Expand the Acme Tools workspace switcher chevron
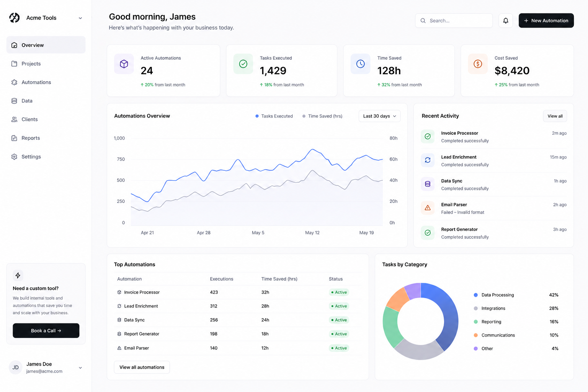This screenshot has height=392, width=588. click(x=80, y=18)
